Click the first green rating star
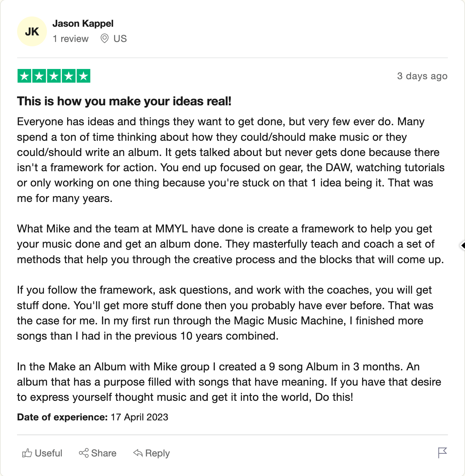 point(25,76)
